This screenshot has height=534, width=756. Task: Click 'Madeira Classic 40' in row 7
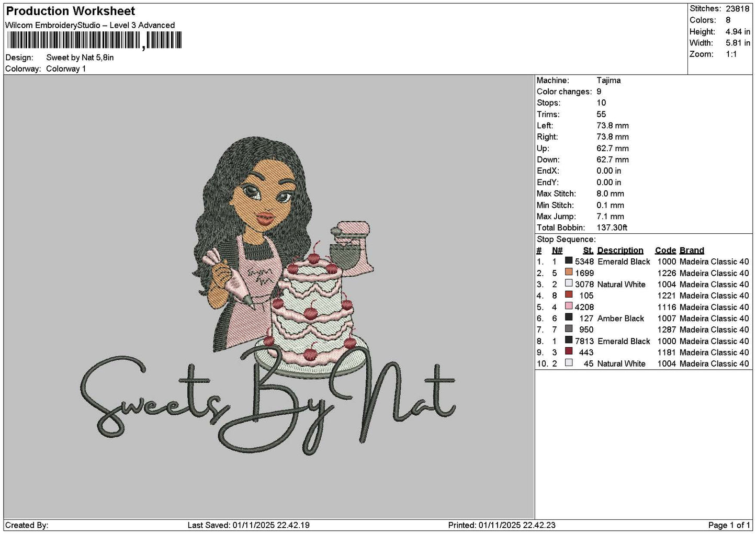pos(714,330)
